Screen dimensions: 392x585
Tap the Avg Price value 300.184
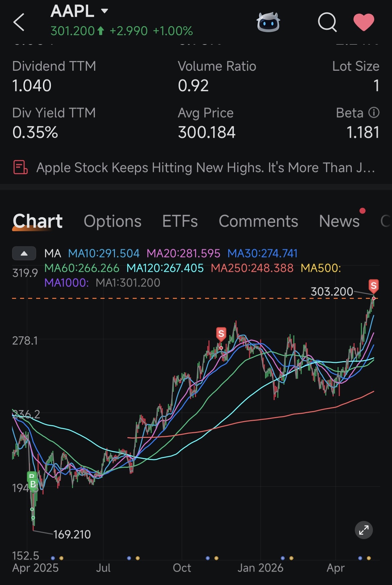click(207, 132)
